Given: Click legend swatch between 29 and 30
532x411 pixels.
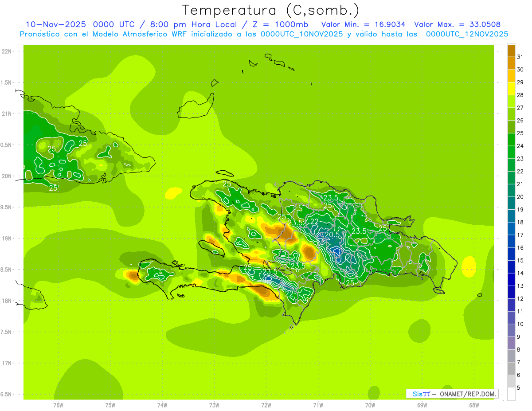Looking at the screenshot, I should pyautogui.click(x=511, y=76).
